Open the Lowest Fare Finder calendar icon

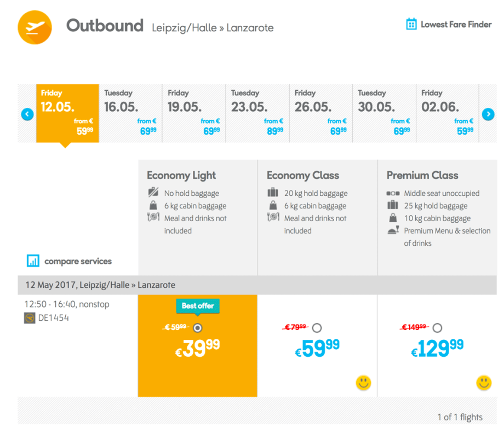coord(411,24)
